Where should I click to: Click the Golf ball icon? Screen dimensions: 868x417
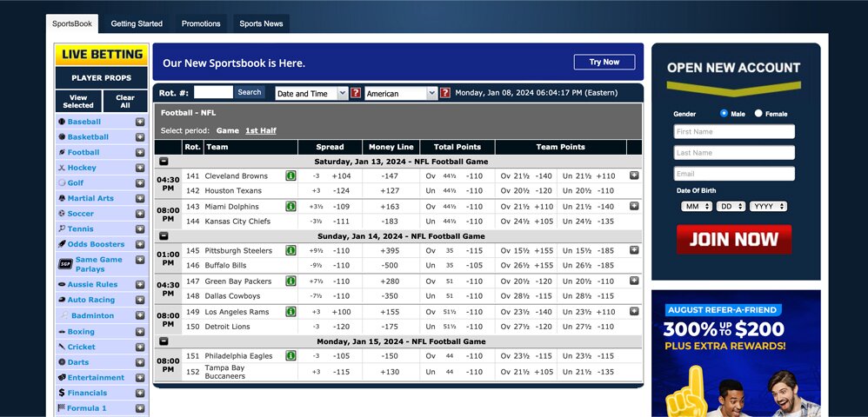(62, 182)
